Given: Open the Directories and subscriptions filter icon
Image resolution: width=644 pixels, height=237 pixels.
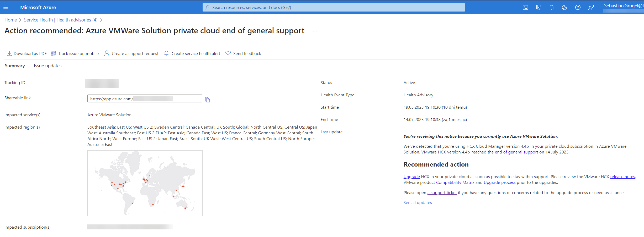Looking at the screenshot, I should pyautogui.click(x=538, y=7).
